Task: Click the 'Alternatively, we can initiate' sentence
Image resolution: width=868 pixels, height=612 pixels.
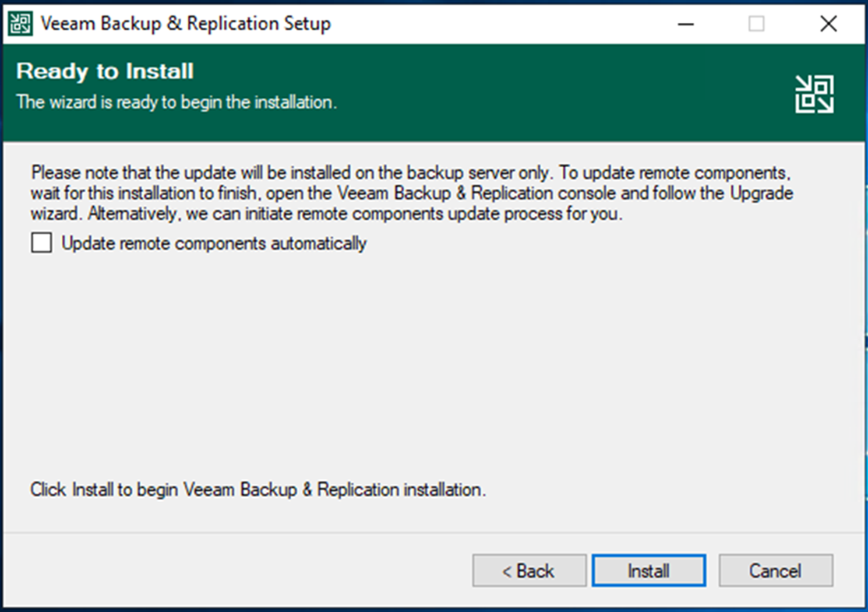Action: click(355, 214)
